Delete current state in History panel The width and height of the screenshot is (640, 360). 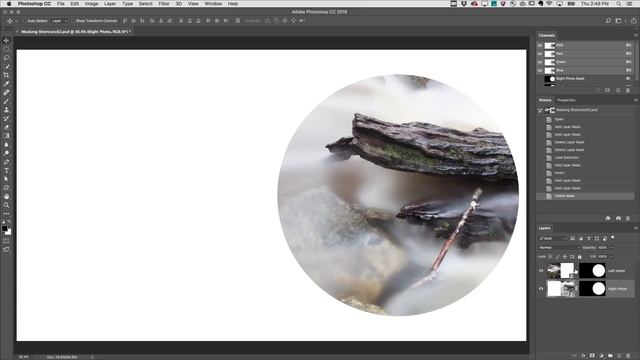[628, 218]
